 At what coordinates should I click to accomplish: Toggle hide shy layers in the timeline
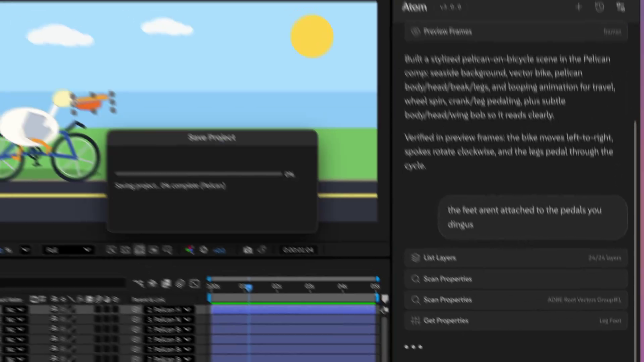[x=152, y=284]
